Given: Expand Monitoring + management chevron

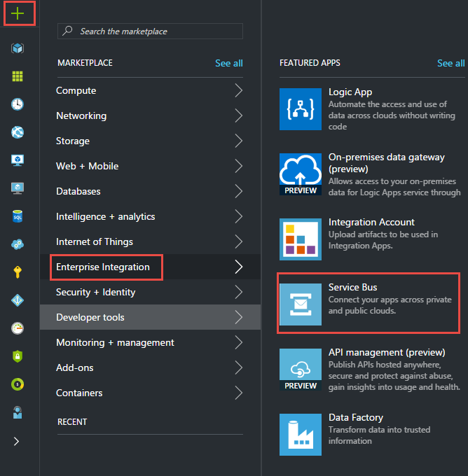Looking at the screenshot, I should pos(239,342).
